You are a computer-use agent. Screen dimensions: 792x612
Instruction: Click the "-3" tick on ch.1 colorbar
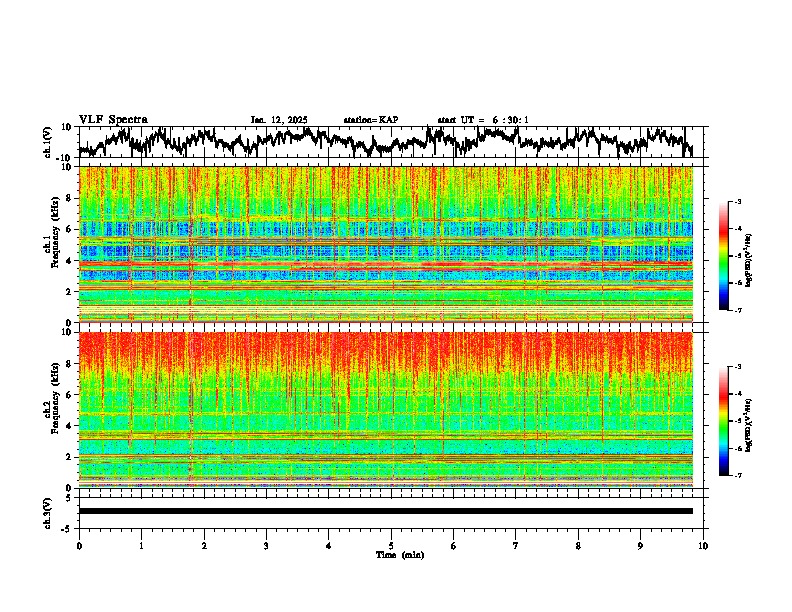tap(738, 201)
